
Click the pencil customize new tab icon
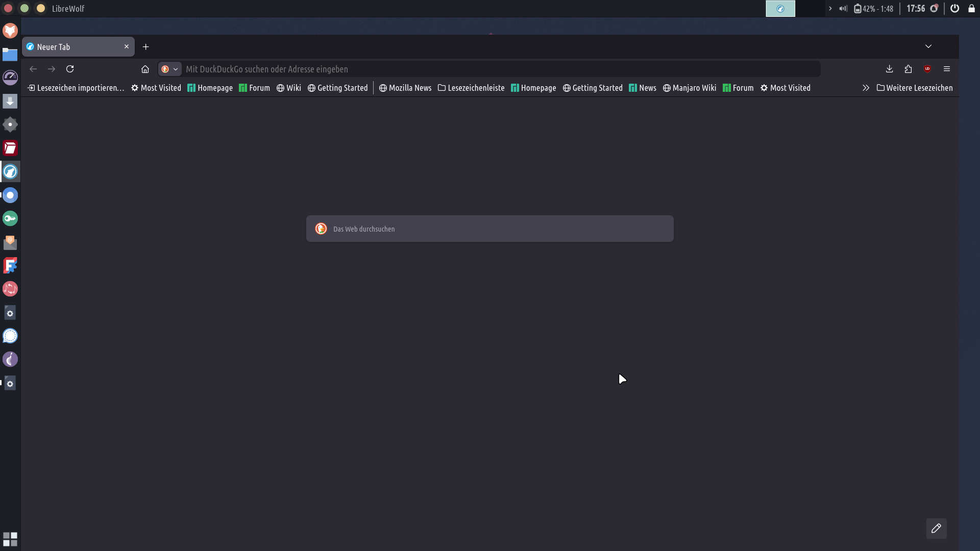coord(936,529)
